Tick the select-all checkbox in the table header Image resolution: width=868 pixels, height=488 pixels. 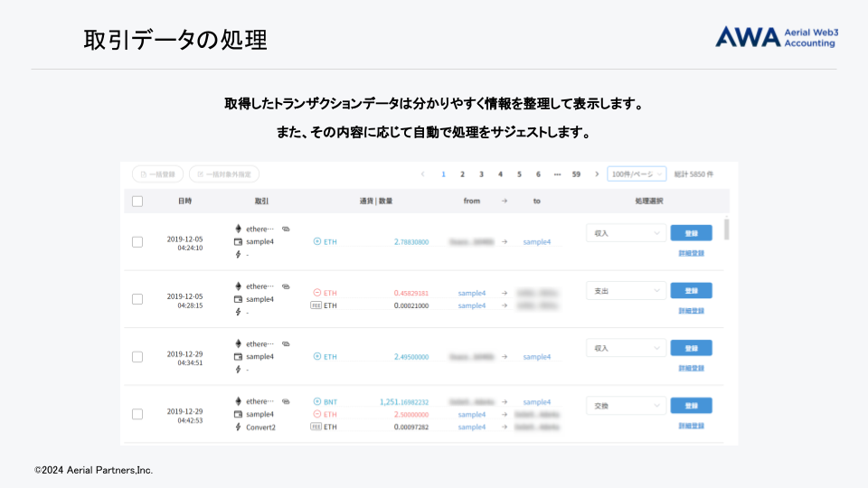[x=137, y=201]
